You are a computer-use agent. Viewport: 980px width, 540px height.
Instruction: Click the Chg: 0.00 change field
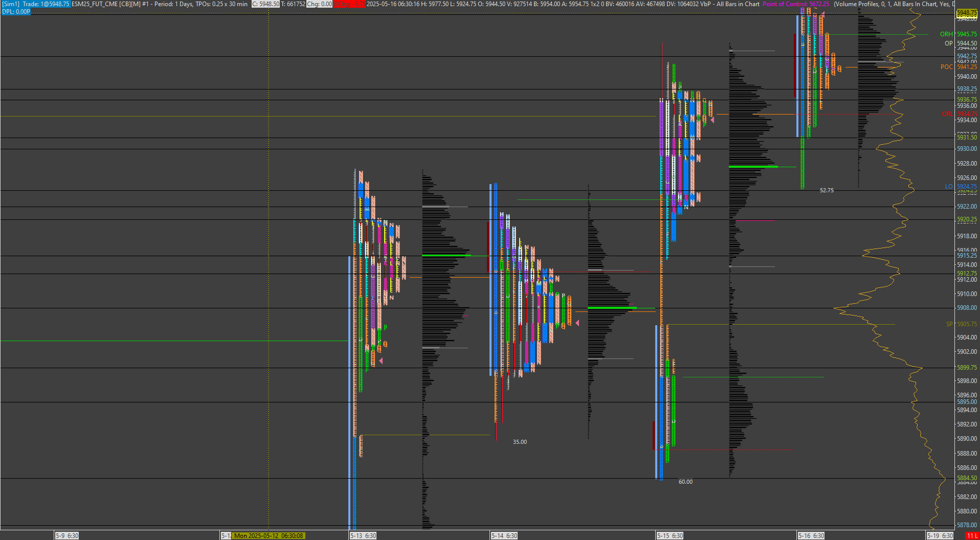[320, 4]
